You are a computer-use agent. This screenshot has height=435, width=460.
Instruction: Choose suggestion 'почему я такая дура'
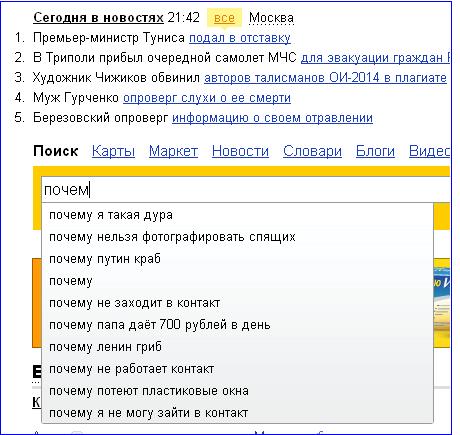237,215
